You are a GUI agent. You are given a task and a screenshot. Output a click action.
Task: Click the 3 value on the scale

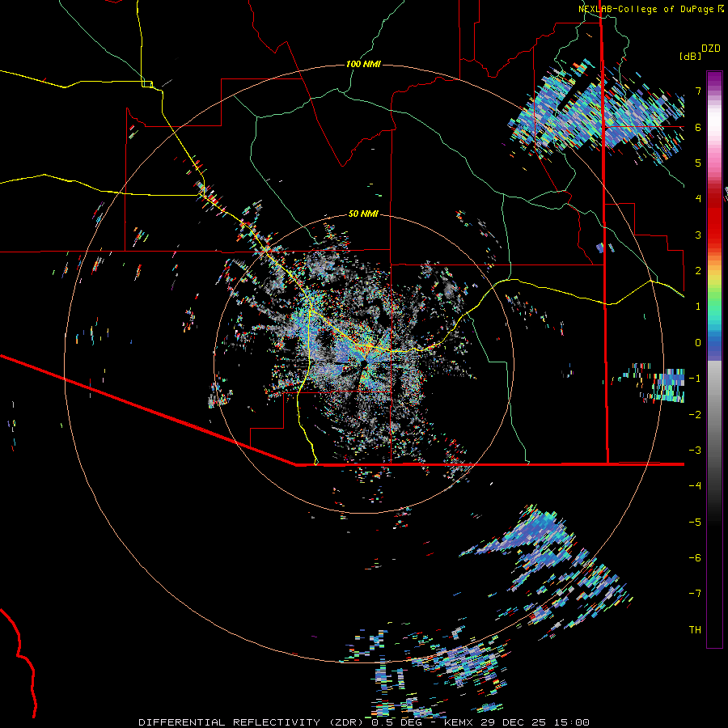pyautogui.click(x=698, y=235)
